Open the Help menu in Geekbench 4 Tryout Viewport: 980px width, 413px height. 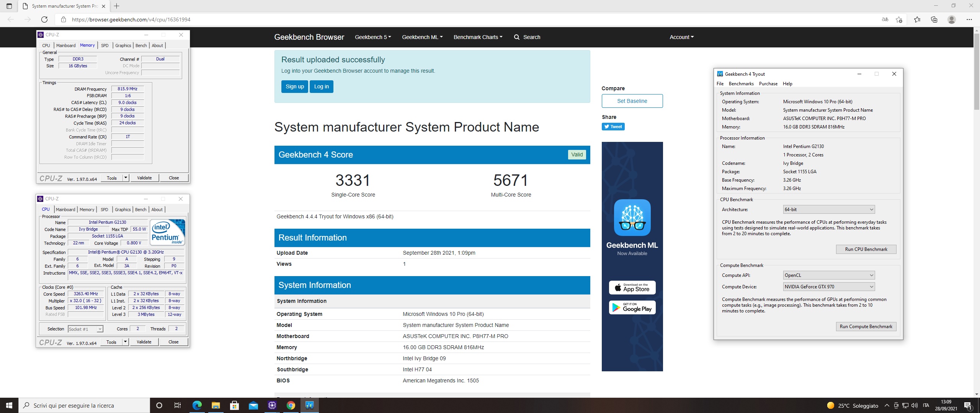[x=787, y=84]
